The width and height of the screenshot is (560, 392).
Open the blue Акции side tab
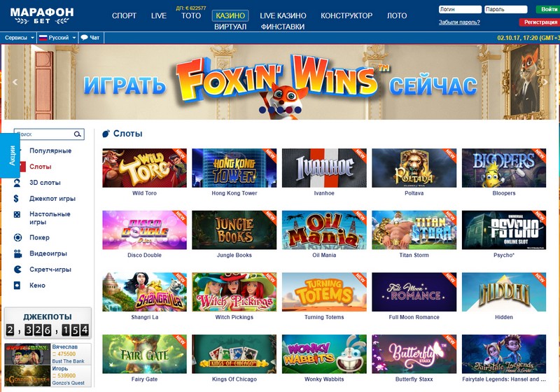[x=11, y=155]
